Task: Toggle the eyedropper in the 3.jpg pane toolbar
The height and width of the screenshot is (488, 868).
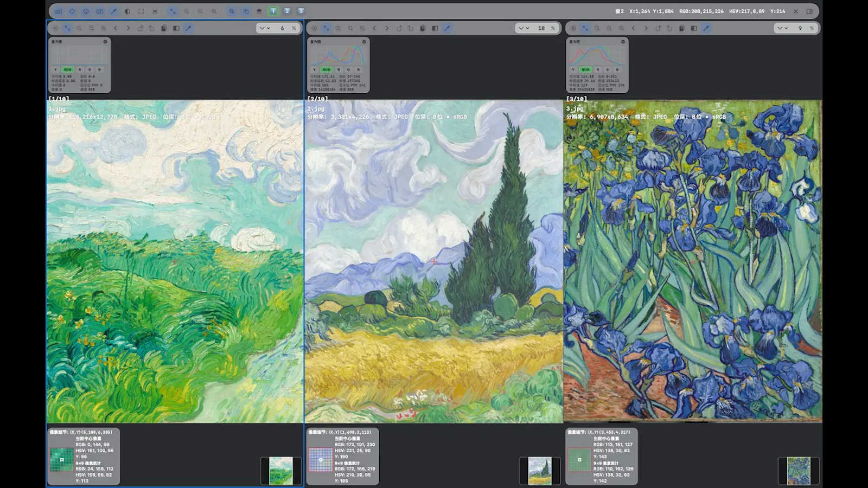Action: (706, 28)
